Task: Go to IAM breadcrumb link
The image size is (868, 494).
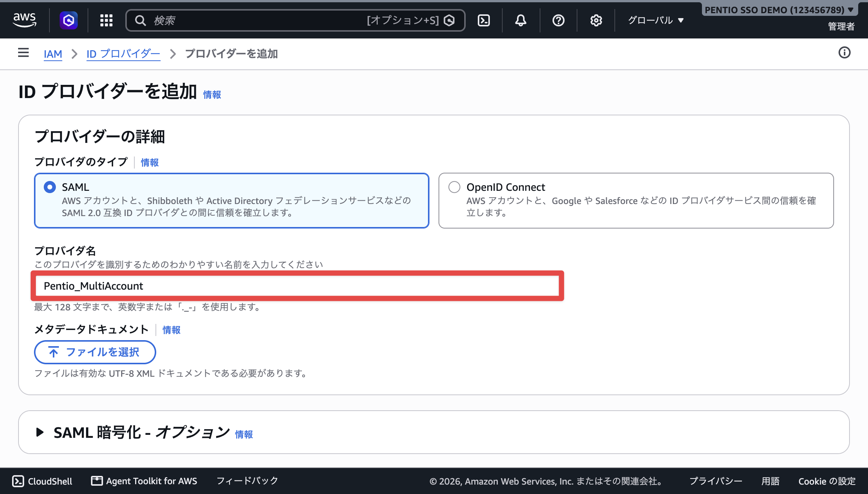Action: [x=53, y=54]
